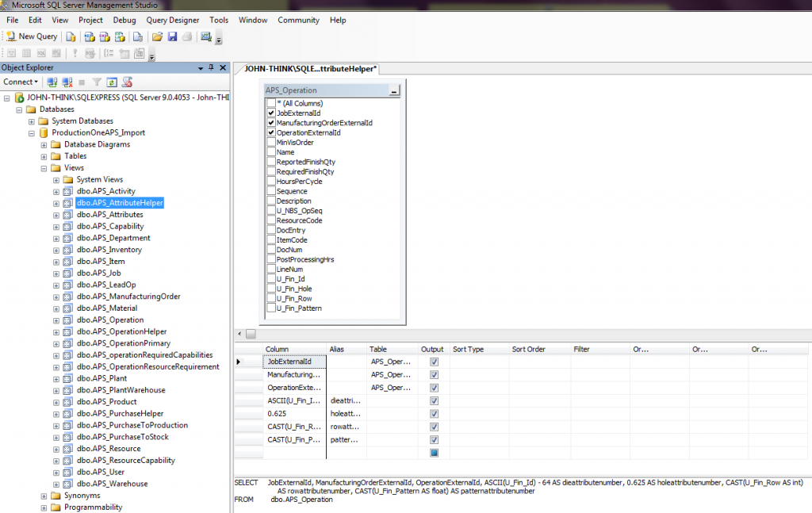Collapse the Views folder node
This screenshot has height=513, width=812.
tap(44, 168)
